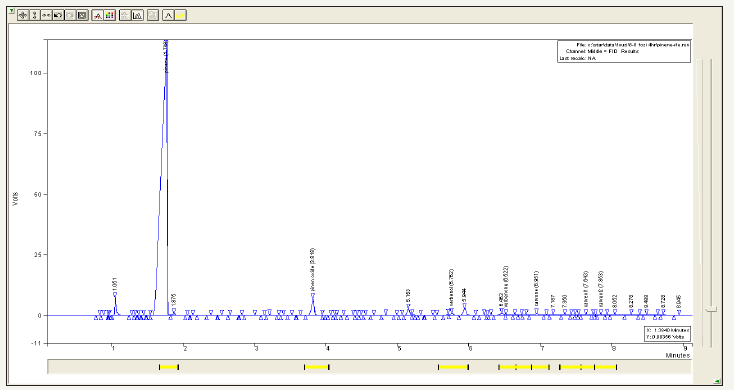The width and height of the screenshot is (734, 390).
Task: Click the red-line peak overlay icon
Action: pos(98,15)
